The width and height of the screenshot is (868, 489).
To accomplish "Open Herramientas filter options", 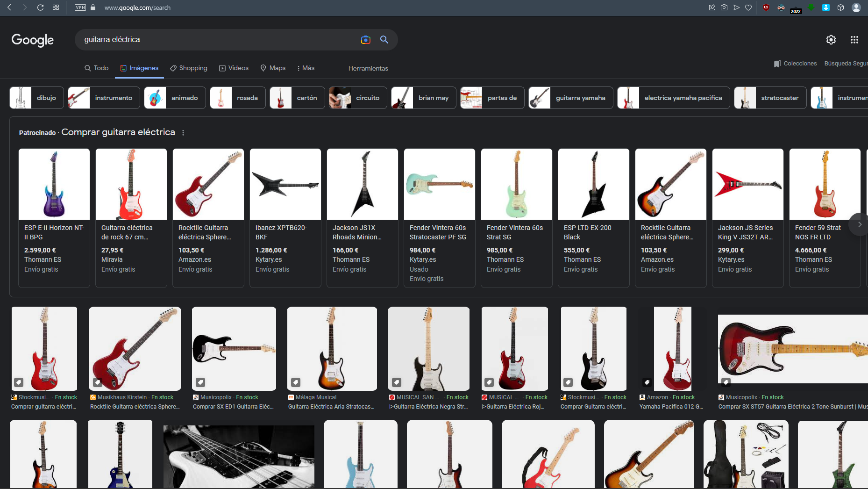I will [x=368, y=68].
